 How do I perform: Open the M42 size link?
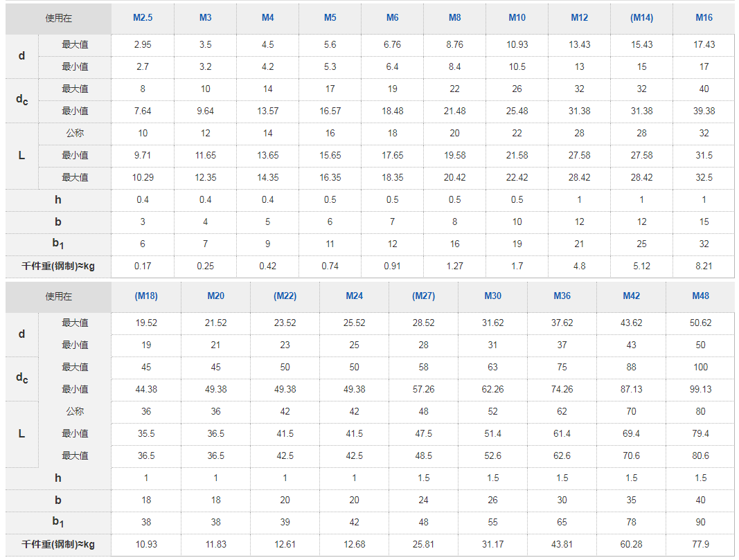coord(632,296)
